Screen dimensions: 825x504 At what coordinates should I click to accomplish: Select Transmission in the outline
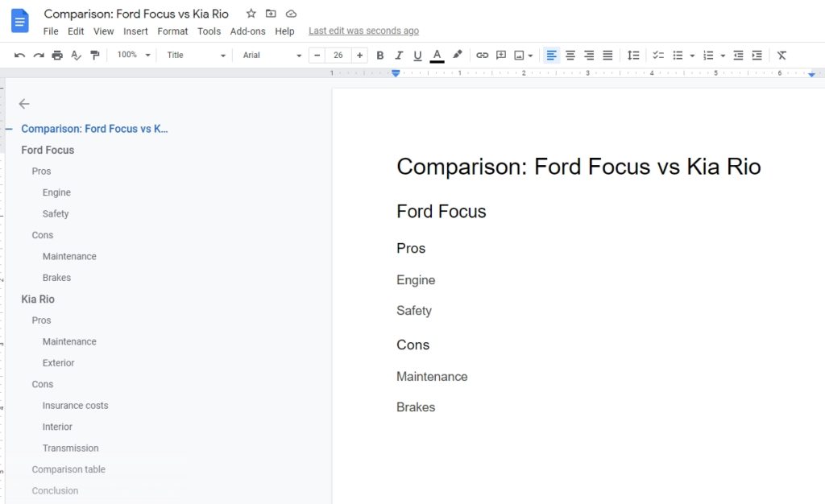71,448
